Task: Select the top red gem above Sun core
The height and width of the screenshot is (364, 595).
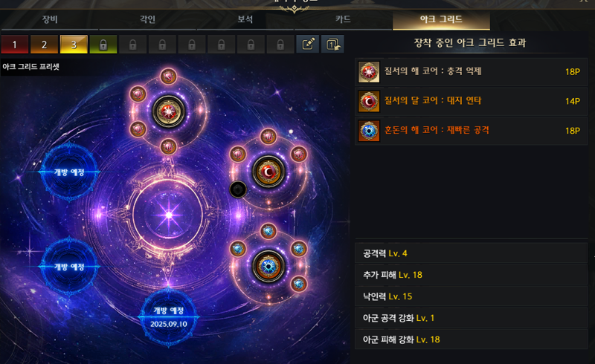Action: pos(168,77)
